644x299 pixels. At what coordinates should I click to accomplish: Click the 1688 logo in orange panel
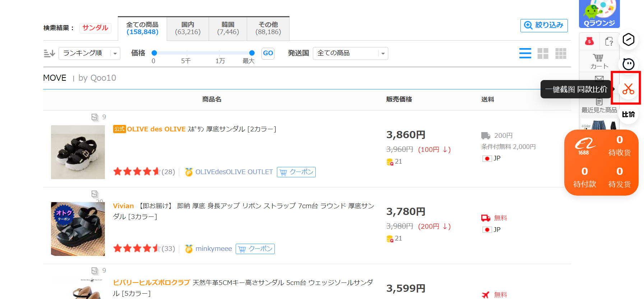[x=584, y=146]
